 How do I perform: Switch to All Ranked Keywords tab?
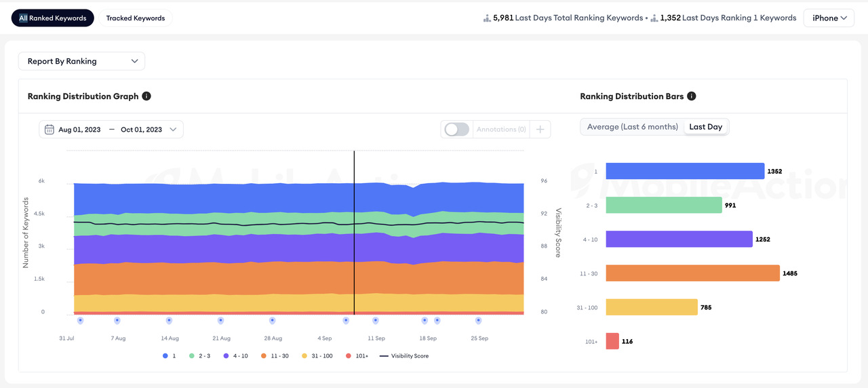53,18
